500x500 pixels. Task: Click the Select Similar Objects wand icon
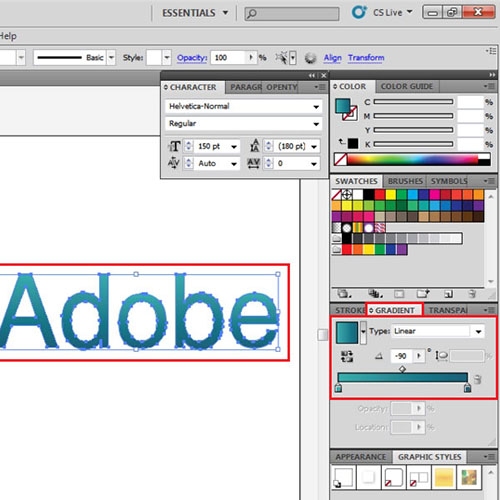[281, 58]
